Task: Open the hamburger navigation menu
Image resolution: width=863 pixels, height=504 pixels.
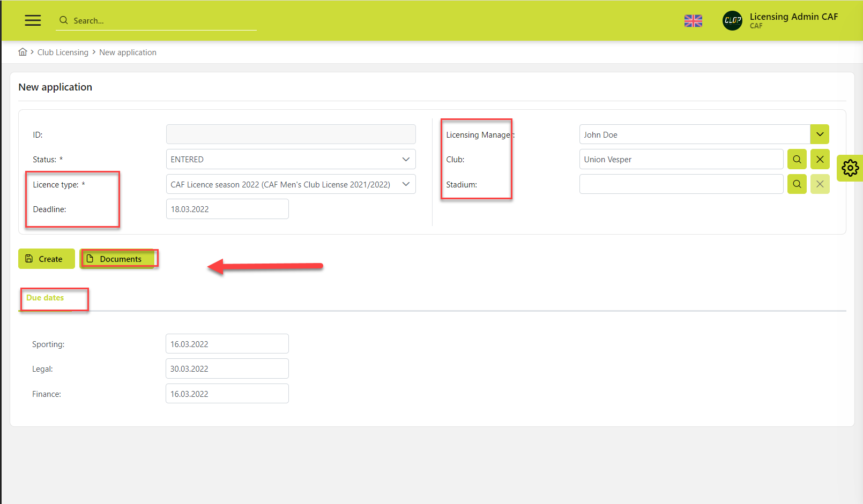Action: (x=33, y=20)
